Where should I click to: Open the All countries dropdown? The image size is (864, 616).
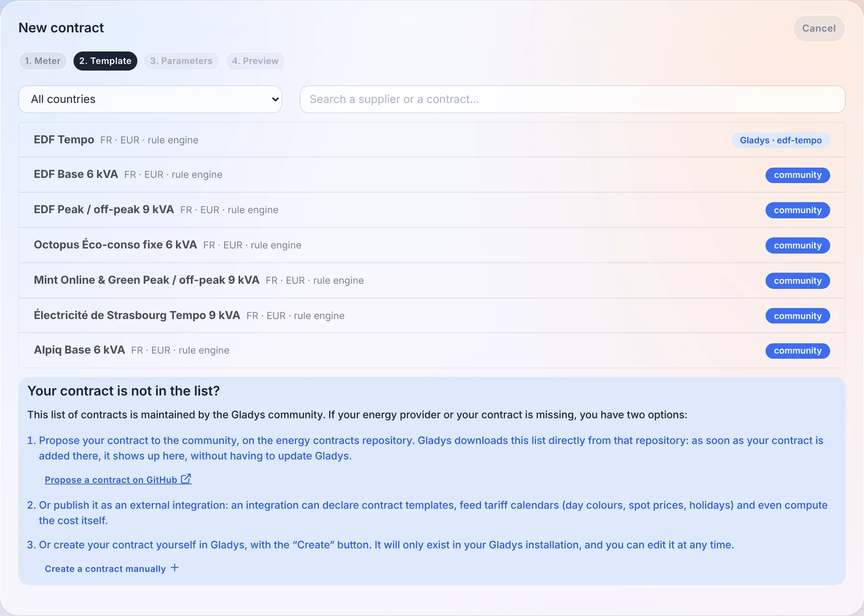click(150, 99)
